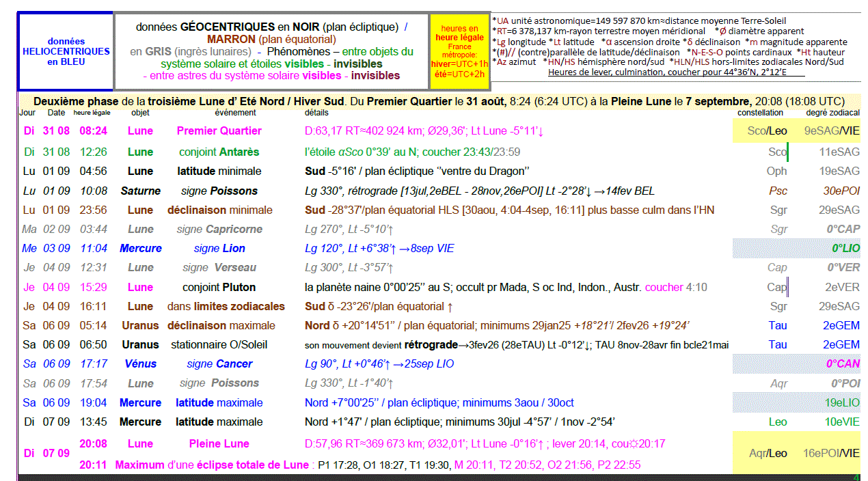Select the 0°CAN zodiac degree cell
This screenshot has height=481, width=868.
pyautogui.click(x=842, y=364)
